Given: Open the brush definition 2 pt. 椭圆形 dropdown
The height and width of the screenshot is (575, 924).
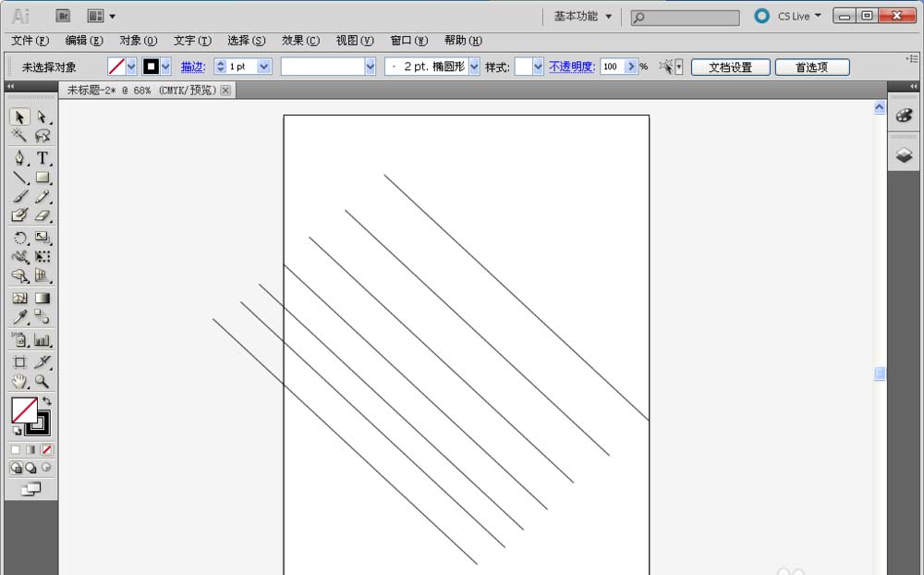Looking at the screenshot, I should 474,67.
